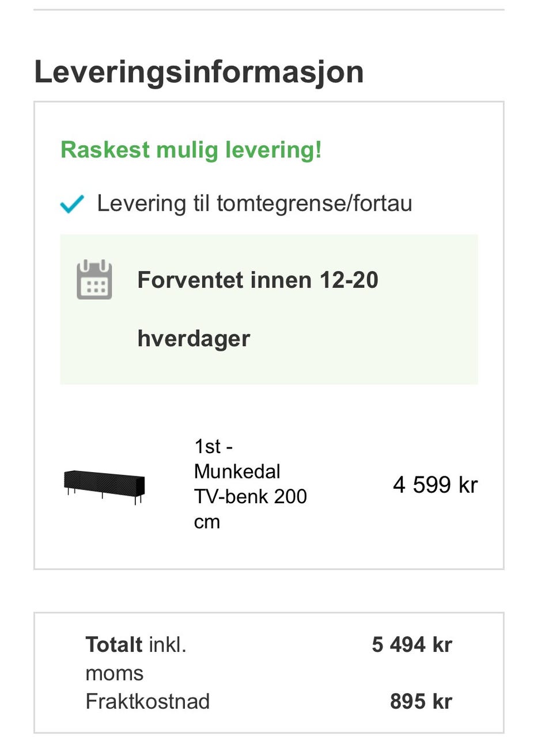Click the calendar icon for expected delivery

pyautogui.click(x=94, y=280)
